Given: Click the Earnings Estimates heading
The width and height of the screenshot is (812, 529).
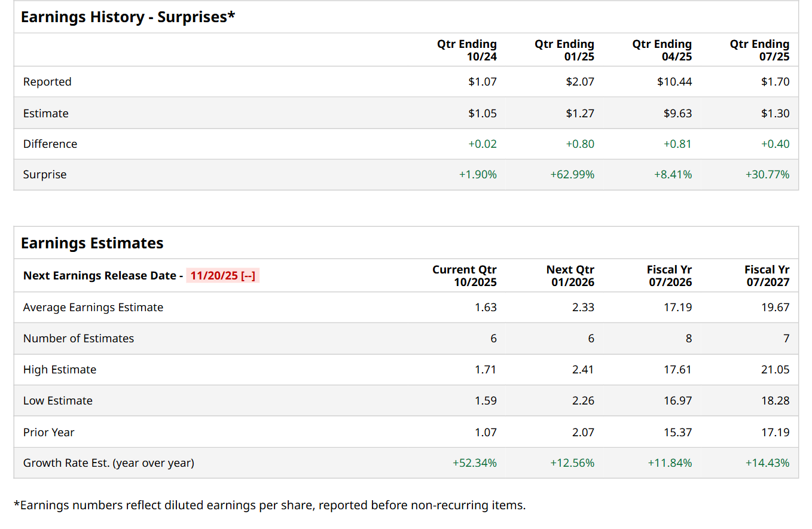Looking at the screenshot, I should pos(92,243).
